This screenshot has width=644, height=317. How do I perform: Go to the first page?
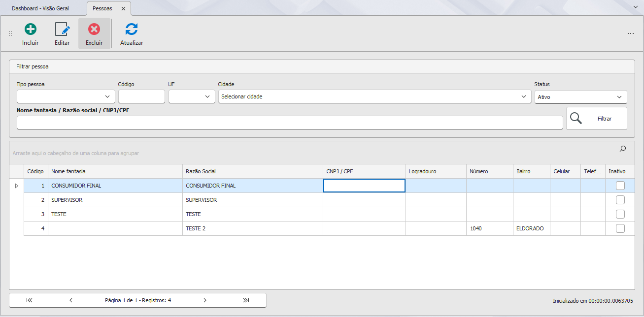pyautogui.click(x=30, y=300)
